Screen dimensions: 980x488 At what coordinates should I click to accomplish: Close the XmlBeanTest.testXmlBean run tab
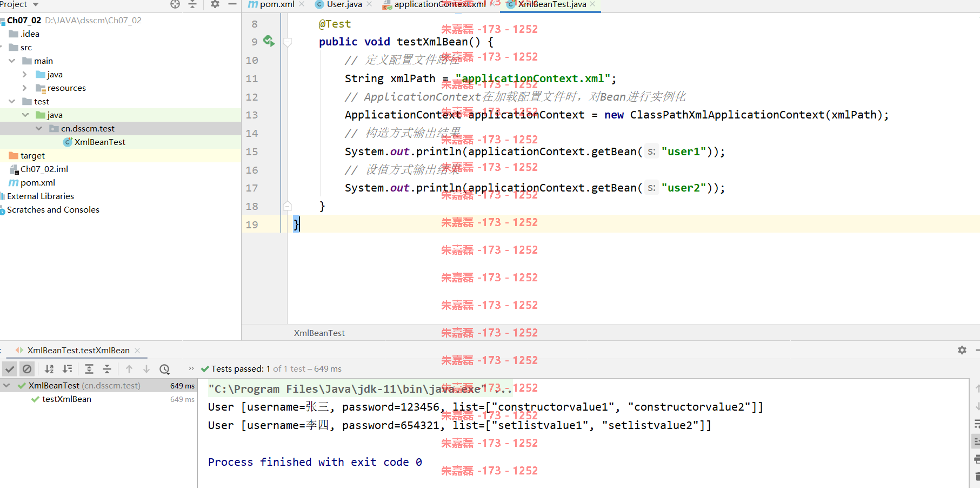click(137, 351)
